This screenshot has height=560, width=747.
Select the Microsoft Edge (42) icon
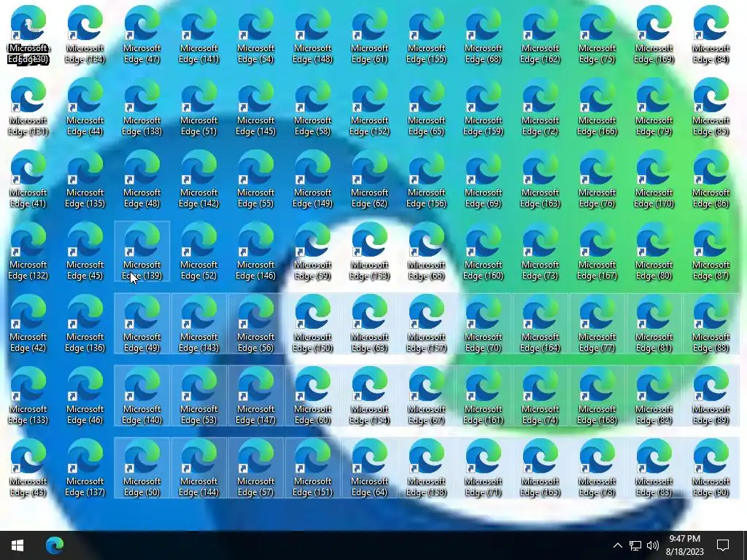pyautogui.click(x=28, y=323)
